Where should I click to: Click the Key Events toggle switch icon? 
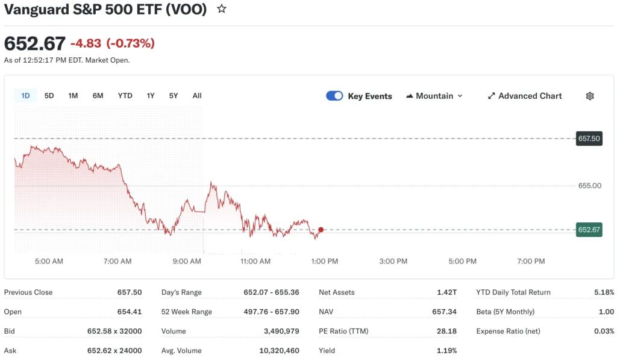tap(334, 96)
